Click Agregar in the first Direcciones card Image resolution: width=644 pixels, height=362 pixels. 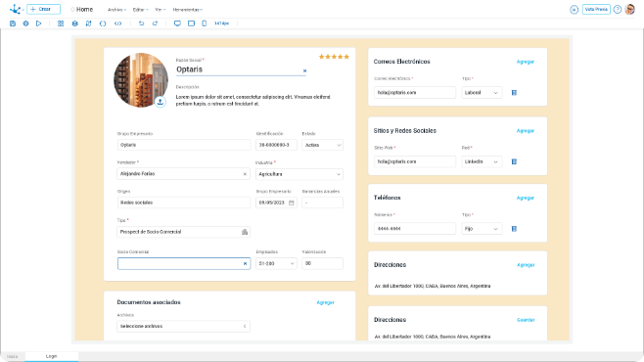(526, 265)
